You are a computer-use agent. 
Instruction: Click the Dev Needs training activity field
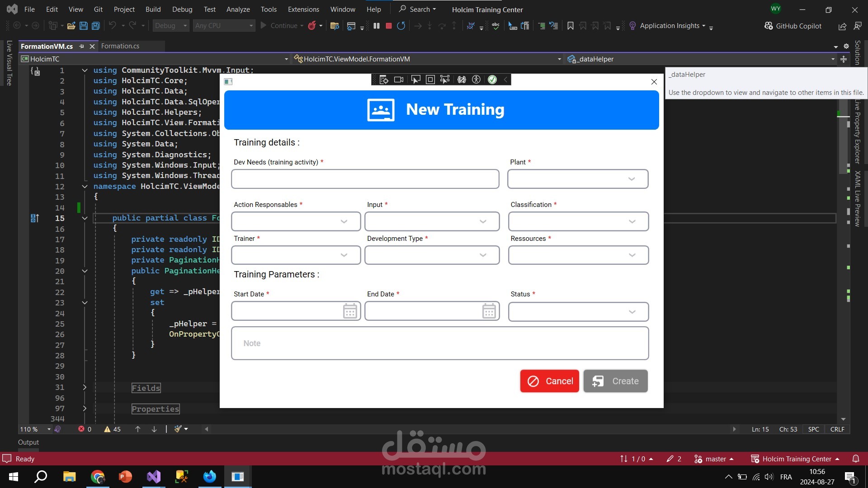point(365,179)
